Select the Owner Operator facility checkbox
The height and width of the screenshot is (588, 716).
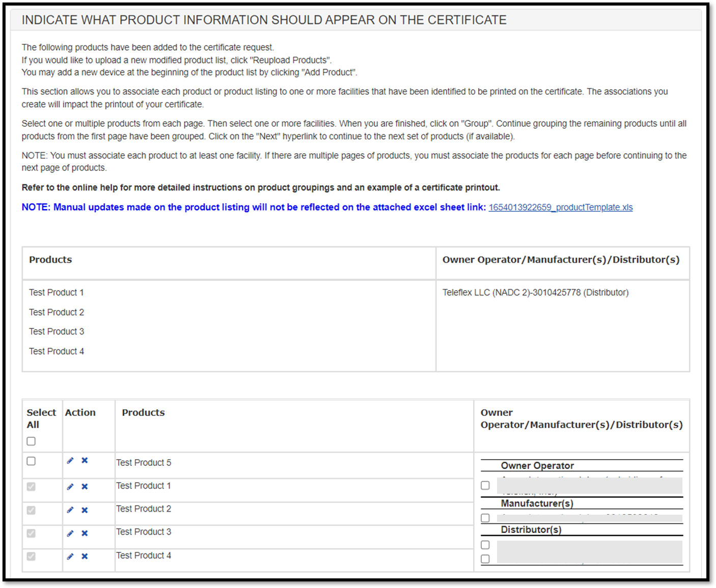click(x=485, y=486)
